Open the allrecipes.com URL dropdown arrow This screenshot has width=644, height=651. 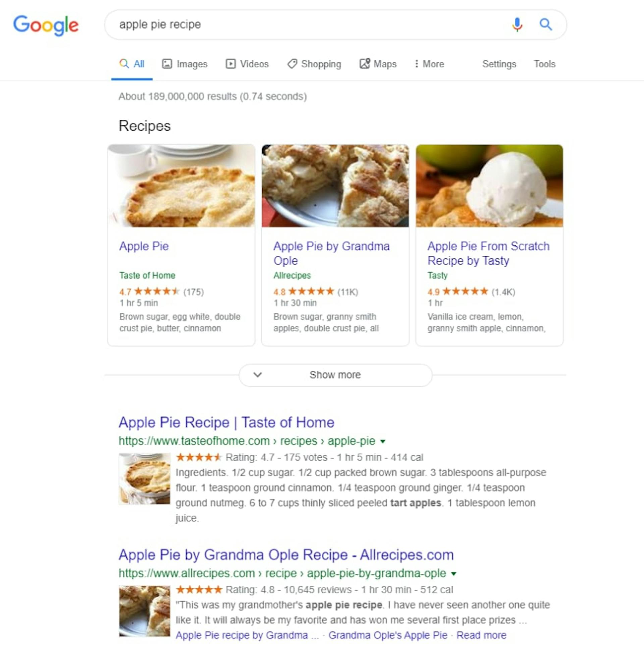(454, 574)
